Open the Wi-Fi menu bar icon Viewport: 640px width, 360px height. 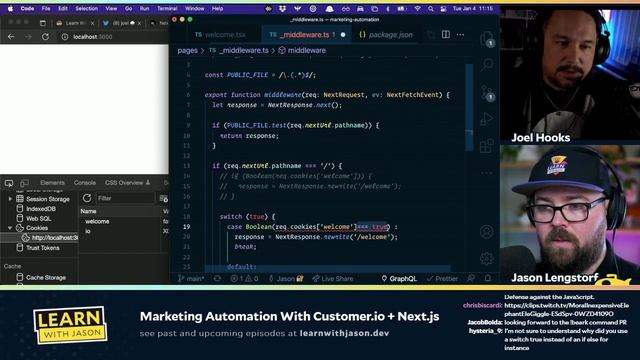[x=417, y=9]
